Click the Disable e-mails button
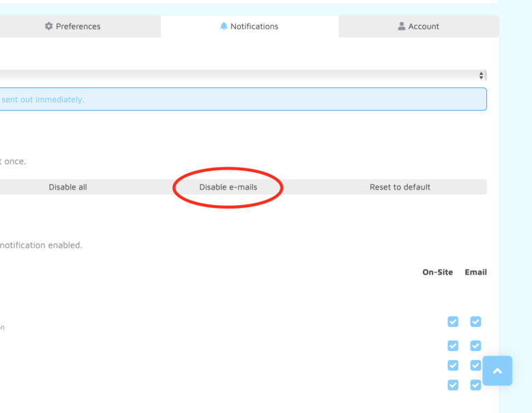The image size is (532, 413). click(228, 187)
